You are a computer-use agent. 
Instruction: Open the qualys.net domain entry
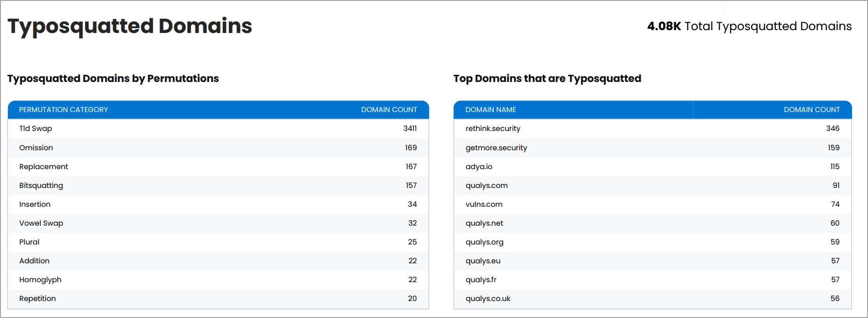(484, 223)
